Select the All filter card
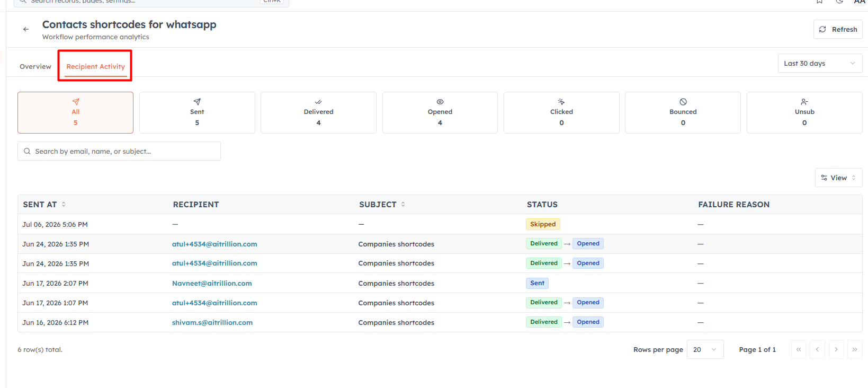Viewport: 868px width, 388px height. (x=75, y=112)
